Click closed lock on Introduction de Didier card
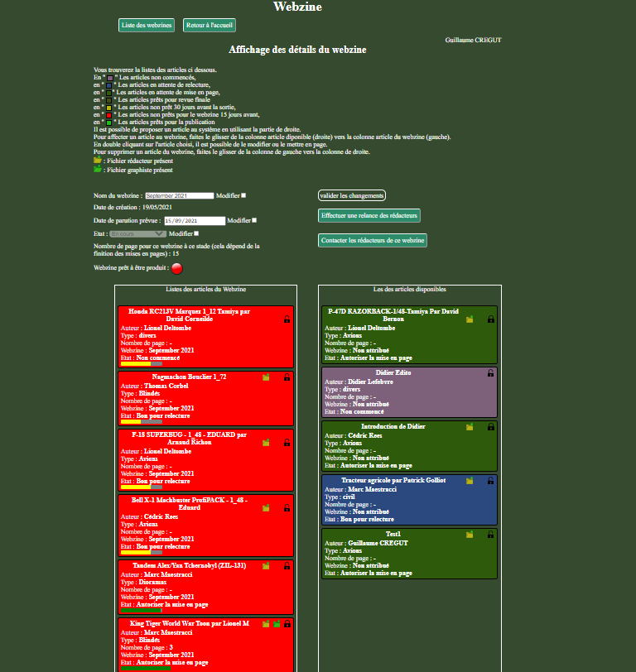636x672 pixels. (491, 427)
